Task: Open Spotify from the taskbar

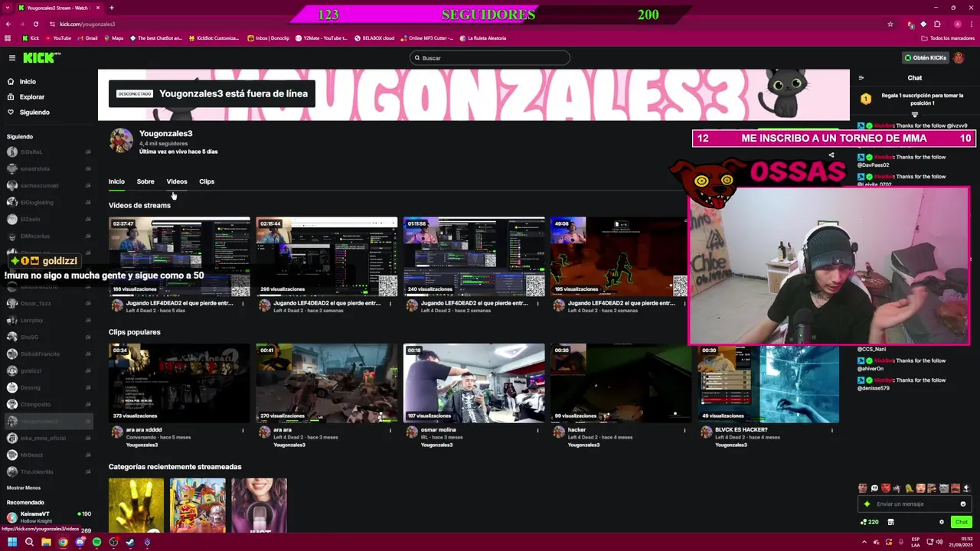Action: click(x=96, y=543)
